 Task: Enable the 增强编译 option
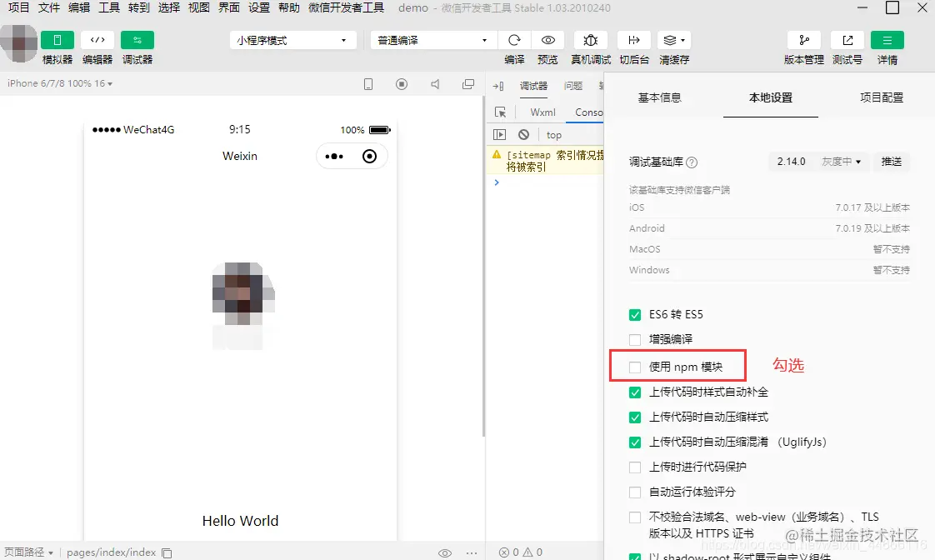click(634, 339)
